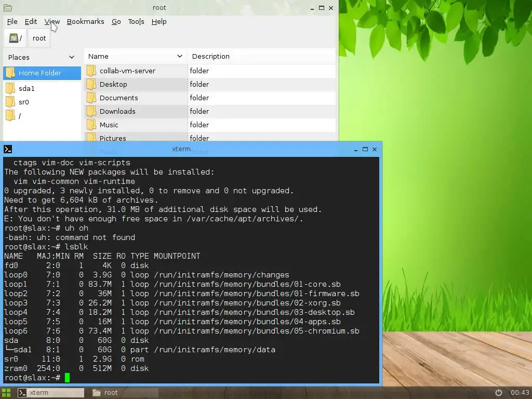Switch to xterm in the taskbar
Image resolution: width=532 pixels, height=399 pixels.
tap(51, 393)
